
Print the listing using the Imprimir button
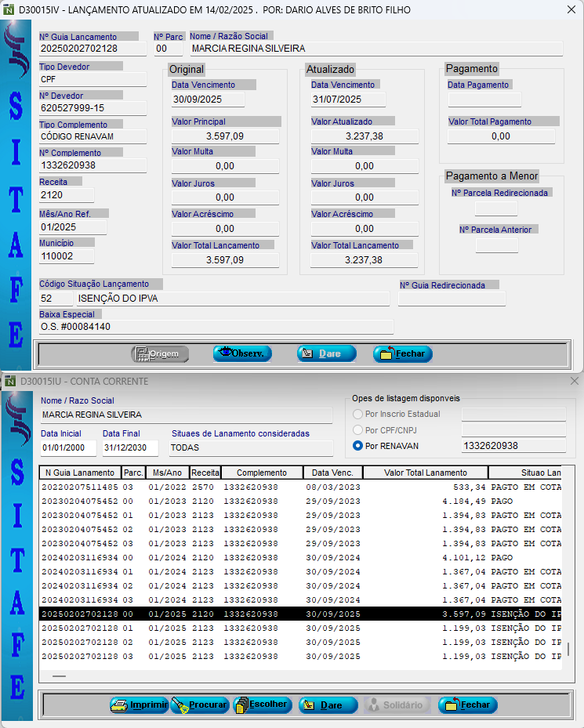[139, 705]
